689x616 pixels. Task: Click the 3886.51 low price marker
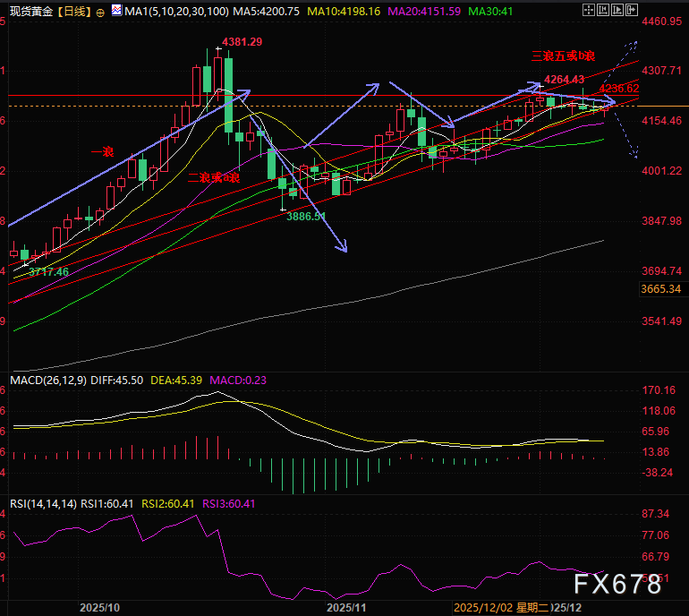308,217
